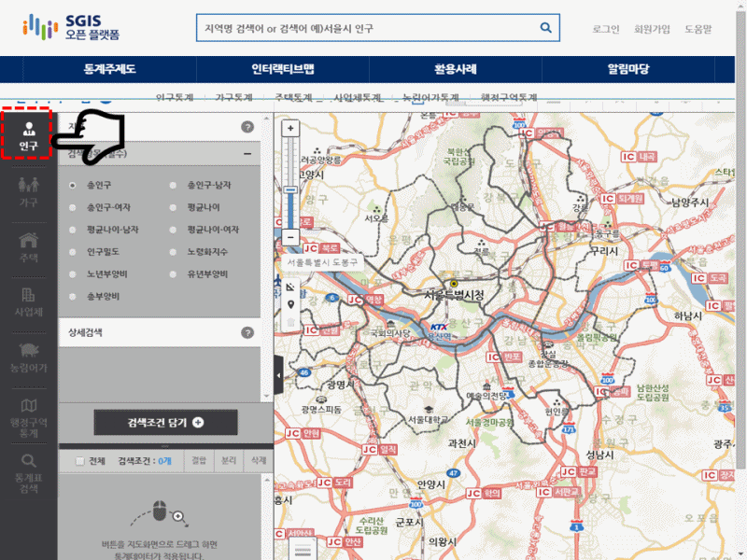747x560 pixels.
Task: Click the map location pin tool
Action: (290, 304)
